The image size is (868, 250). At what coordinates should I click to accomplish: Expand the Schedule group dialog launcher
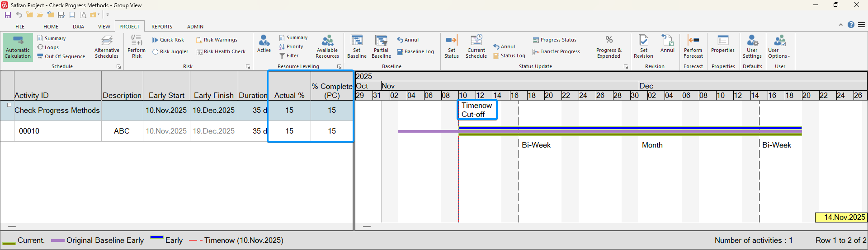119,67
